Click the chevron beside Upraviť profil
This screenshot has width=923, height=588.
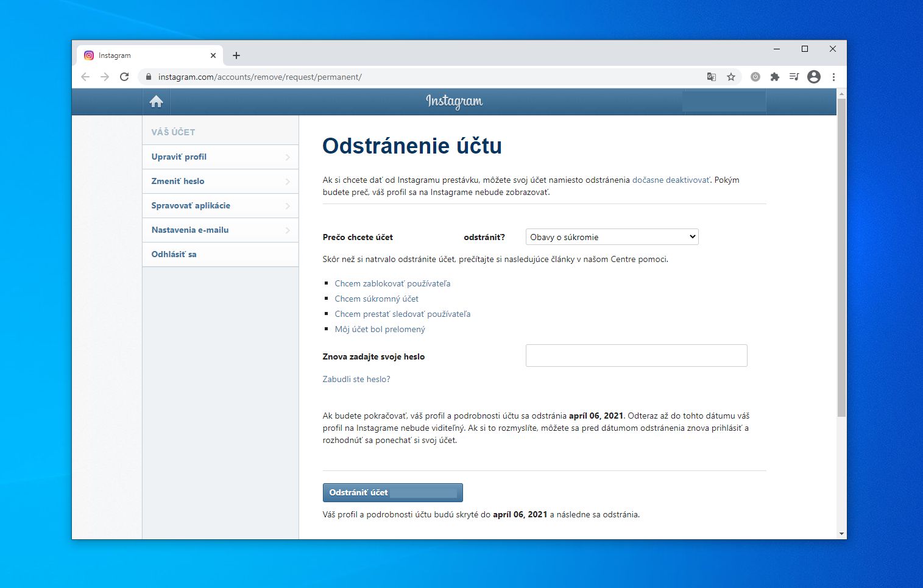coord(288,157)
